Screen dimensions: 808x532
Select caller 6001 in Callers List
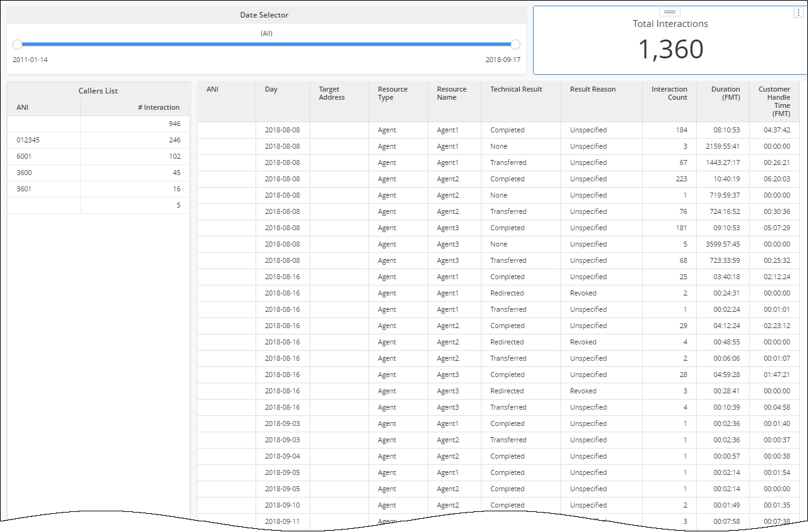[24, 156]
